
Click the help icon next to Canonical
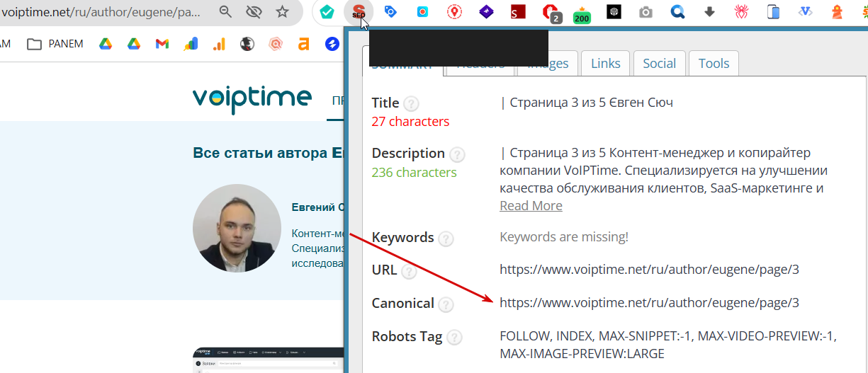tap(446, 304)
